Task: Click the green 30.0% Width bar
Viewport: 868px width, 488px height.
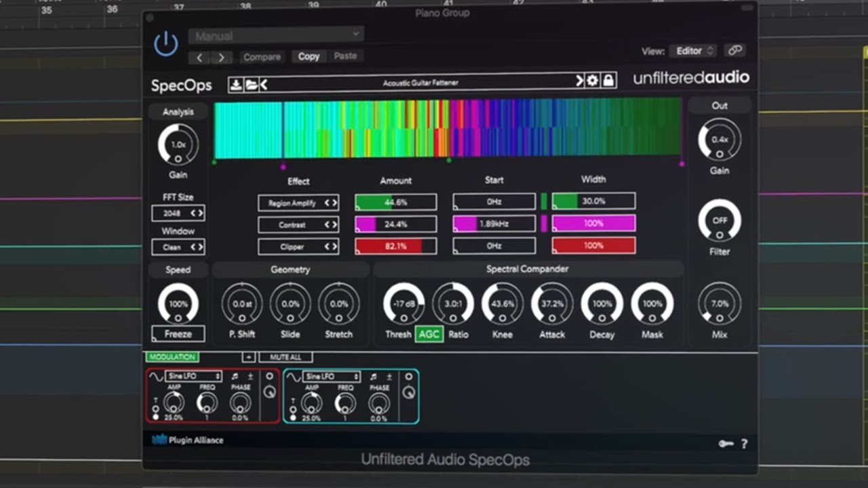Action: (x=593, y=201)
